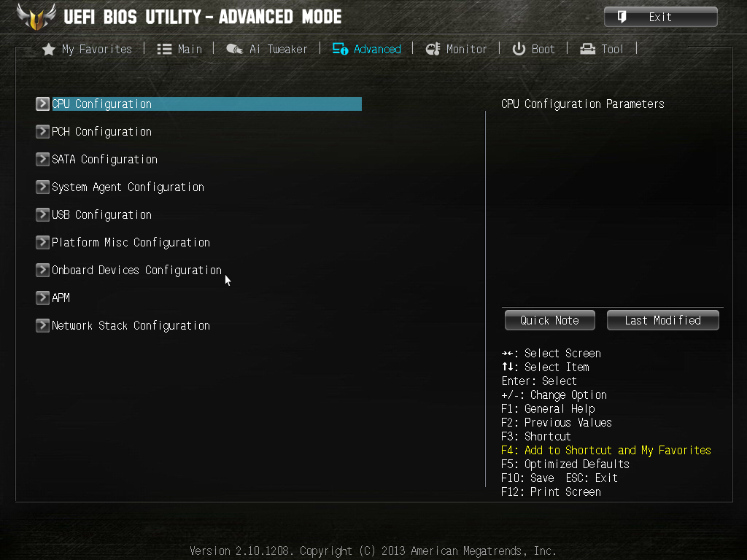Click the Quick Note button
747x560 pixels.
pyautogui.click(x=550, y=321)
